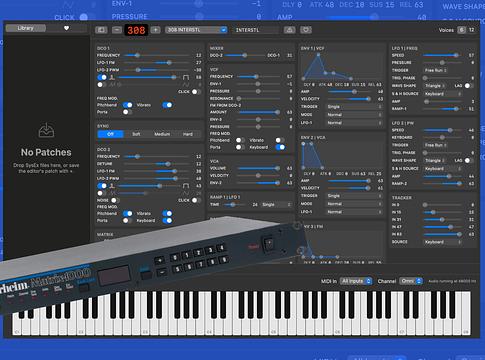485x360 pixels.
Task: Enable the DCO 1 CLICK switch
Action: click(x=196, y=92)
